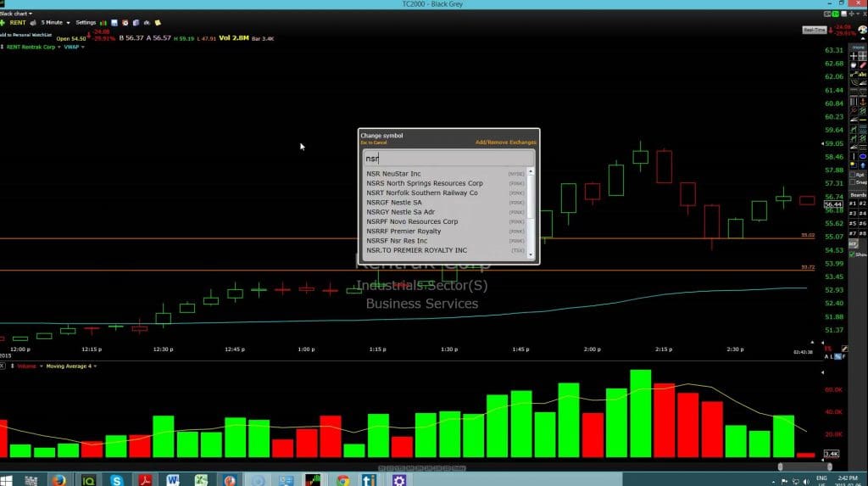Select the abc text annotation tool
Screen dimensions: 868x486
click(x=863, y=75)
